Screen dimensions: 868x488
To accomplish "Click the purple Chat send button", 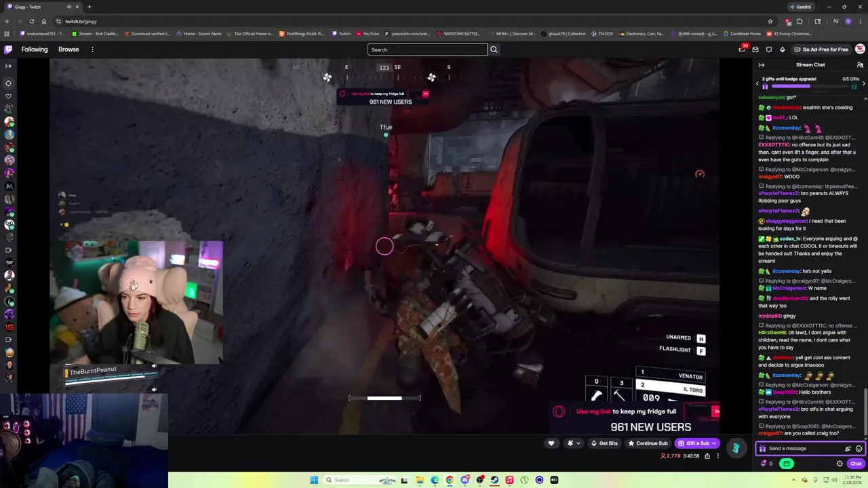I will pos(856,464).
